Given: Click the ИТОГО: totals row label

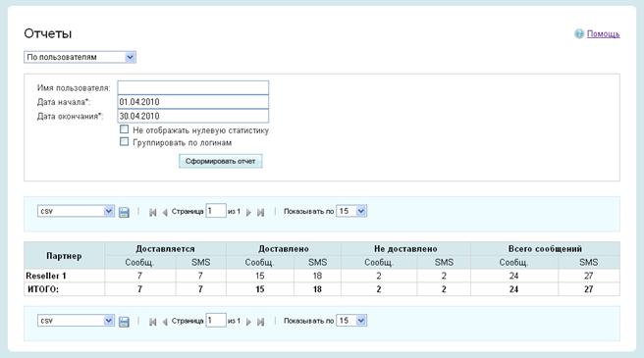Looking at the screenshot, I should (43, 289).
